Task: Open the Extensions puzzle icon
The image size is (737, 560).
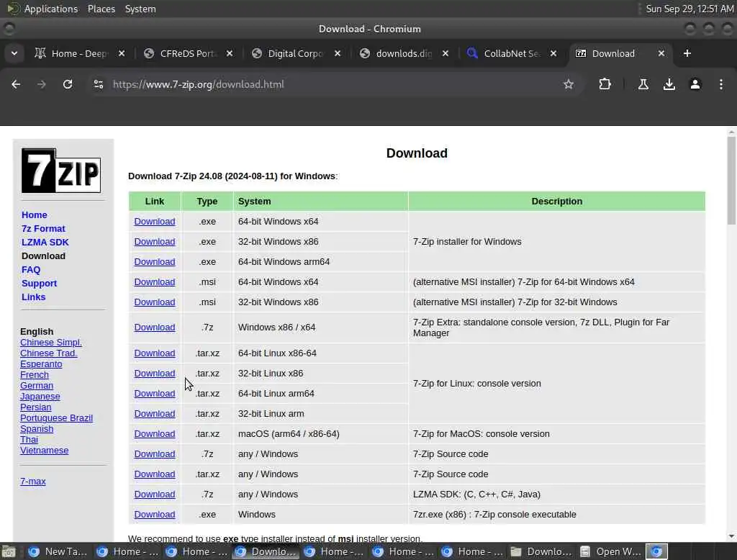Action: (605, 84)
